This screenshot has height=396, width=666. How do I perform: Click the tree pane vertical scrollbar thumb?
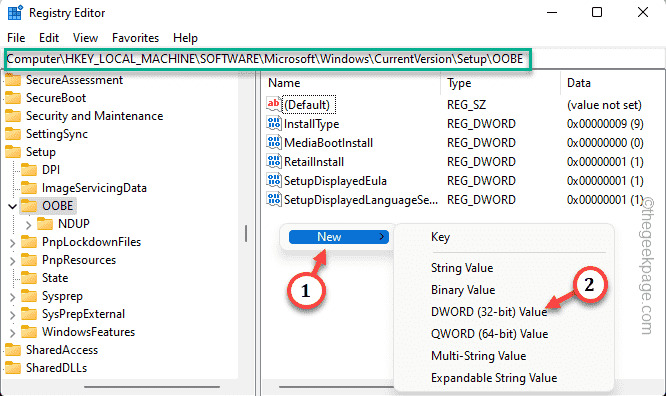point(246,233)
